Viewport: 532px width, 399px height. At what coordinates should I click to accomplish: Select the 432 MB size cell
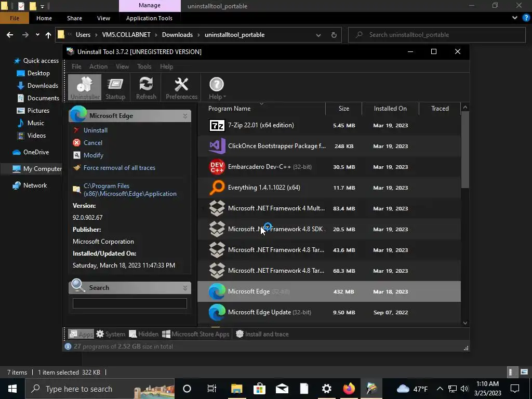coord(344,292)
